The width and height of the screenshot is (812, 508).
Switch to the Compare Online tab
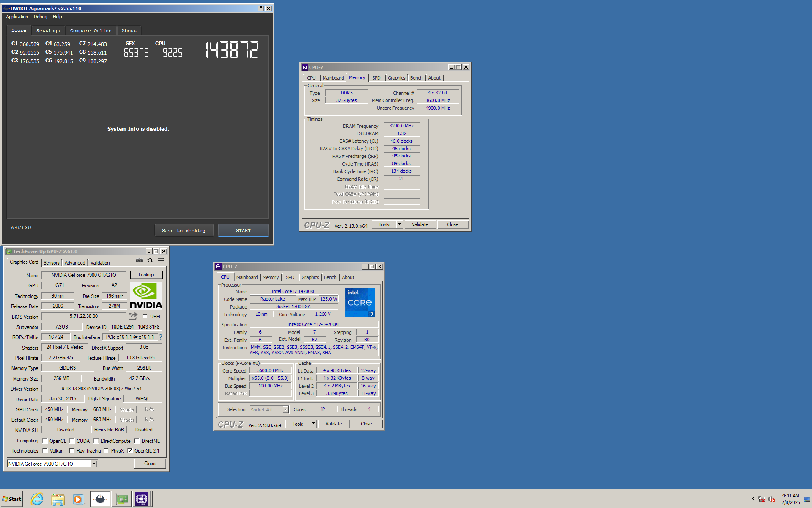click(91, 30)
